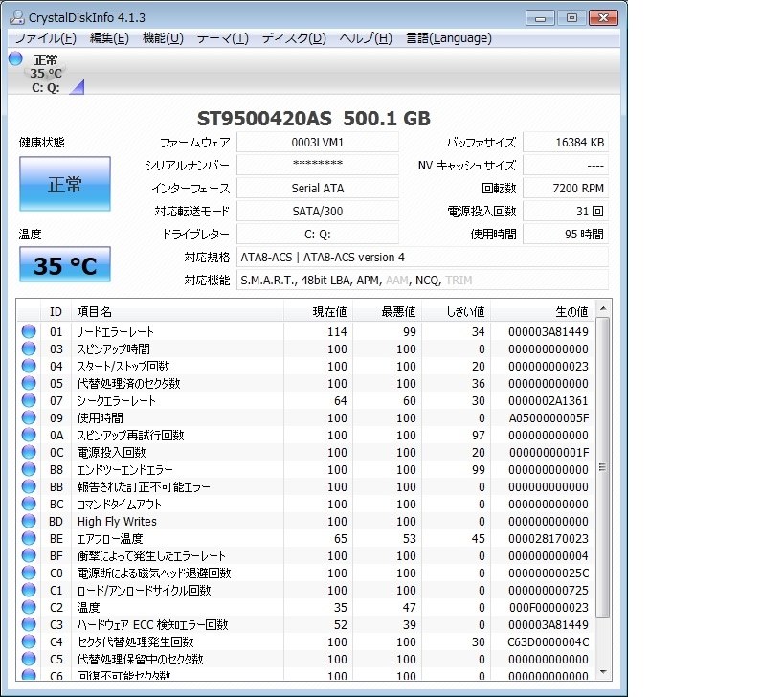Viewport: 784px width, 697px height.
Task: Click current value 64 in シークエラーレート row
Action: (341, 400)
